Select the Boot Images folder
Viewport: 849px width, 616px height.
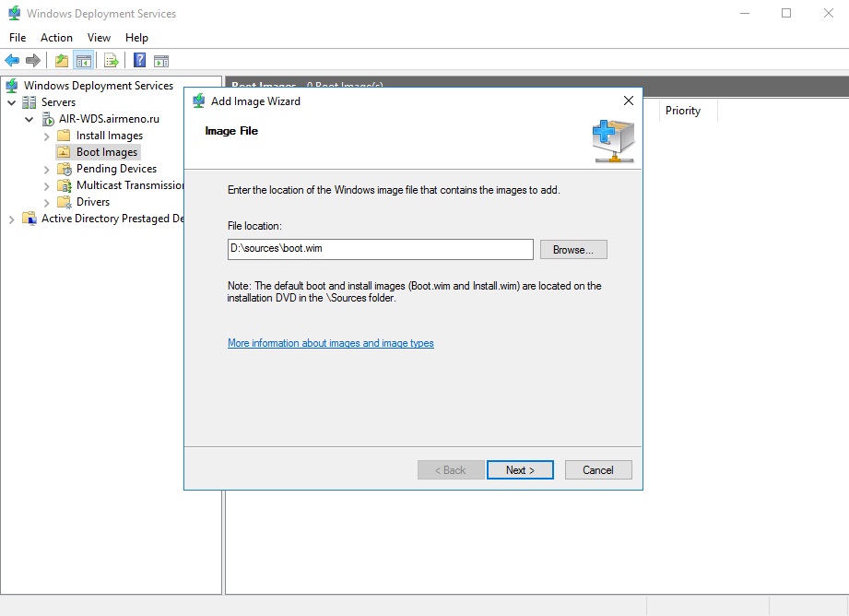(x=106, y=152)
